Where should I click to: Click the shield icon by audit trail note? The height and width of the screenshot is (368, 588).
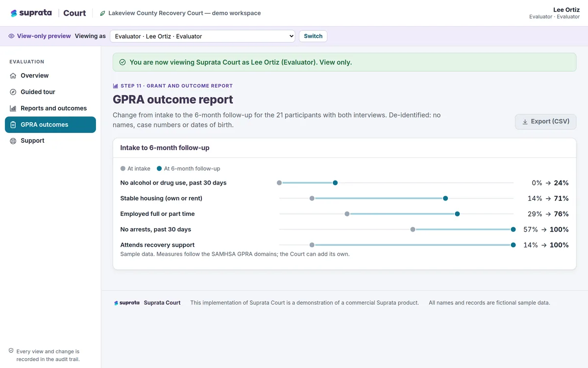(x=11, y=351)
